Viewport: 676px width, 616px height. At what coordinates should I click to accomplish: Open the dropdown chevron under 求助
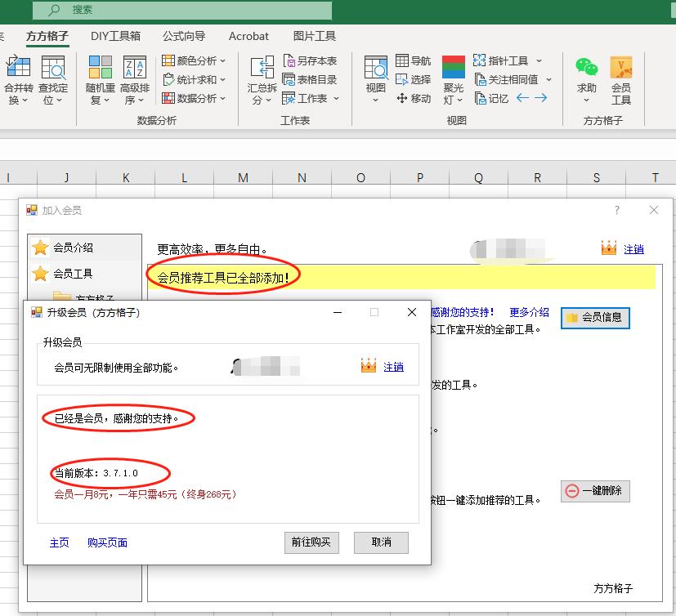586,100
